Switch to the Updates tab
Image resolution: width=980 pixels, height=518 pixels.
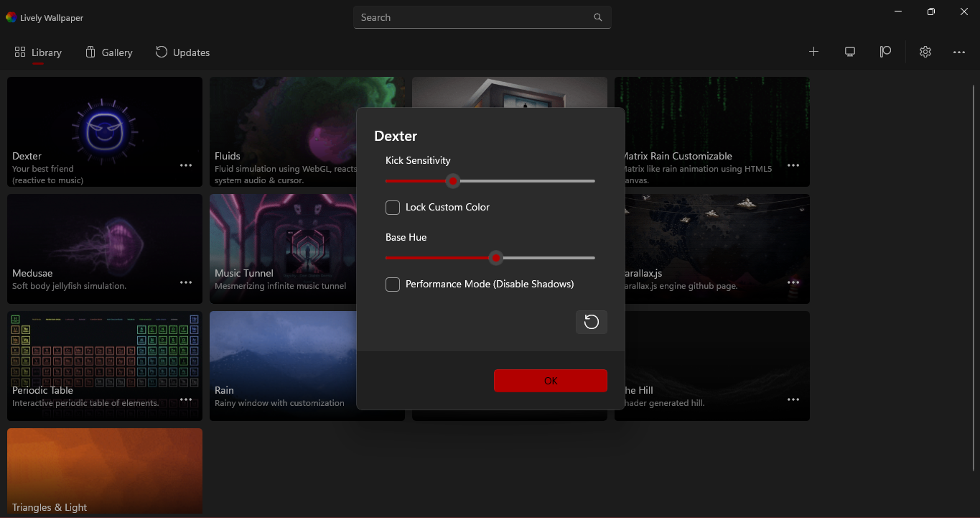tap(182, 52)
